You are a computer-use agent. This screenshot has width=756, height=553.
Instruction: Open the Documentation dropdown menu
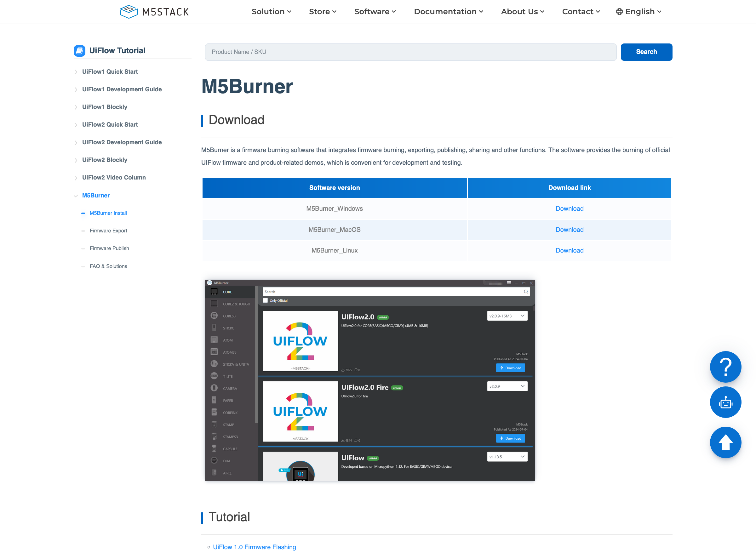(x=448, y=12)
